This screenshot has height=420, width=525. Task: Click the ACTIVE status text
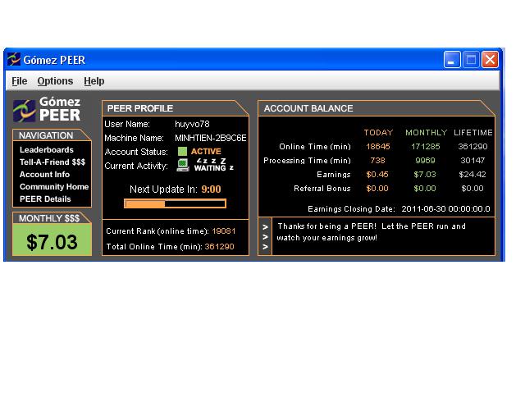pyautogui.click(x=206, y=152)
